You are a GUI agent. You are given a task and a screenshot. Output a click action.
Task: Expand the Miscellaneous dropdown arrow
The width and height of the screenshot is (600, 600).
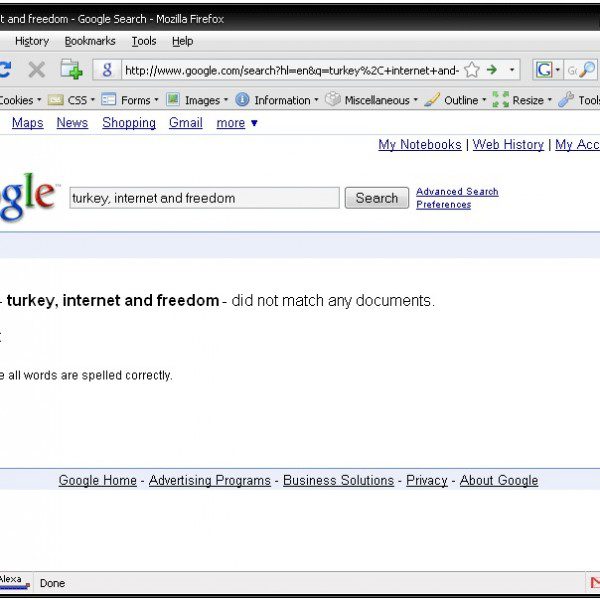(416, 100)
